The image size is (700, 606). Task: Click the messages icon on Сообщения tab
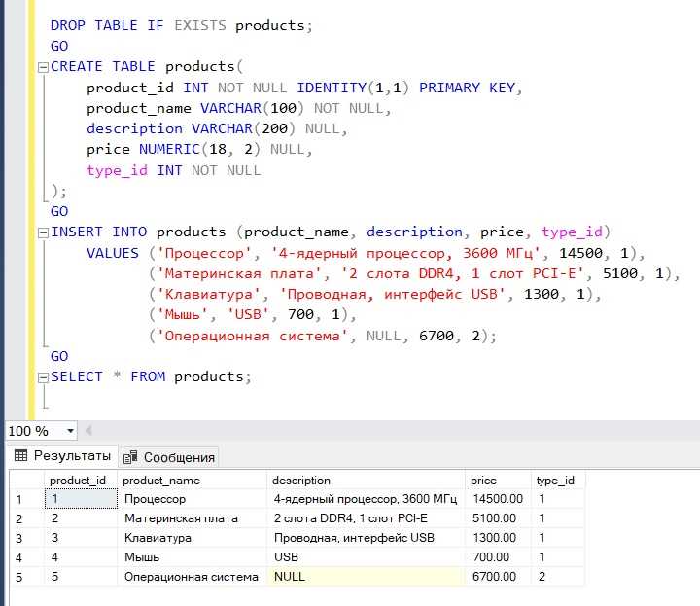pos(130,457)
